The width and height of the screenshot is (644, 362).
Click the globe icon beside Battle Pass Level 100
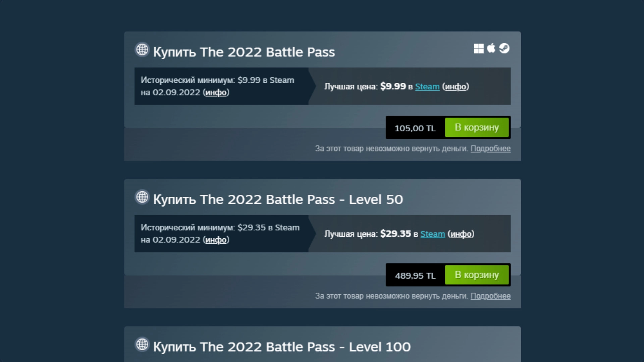point(142,345)
